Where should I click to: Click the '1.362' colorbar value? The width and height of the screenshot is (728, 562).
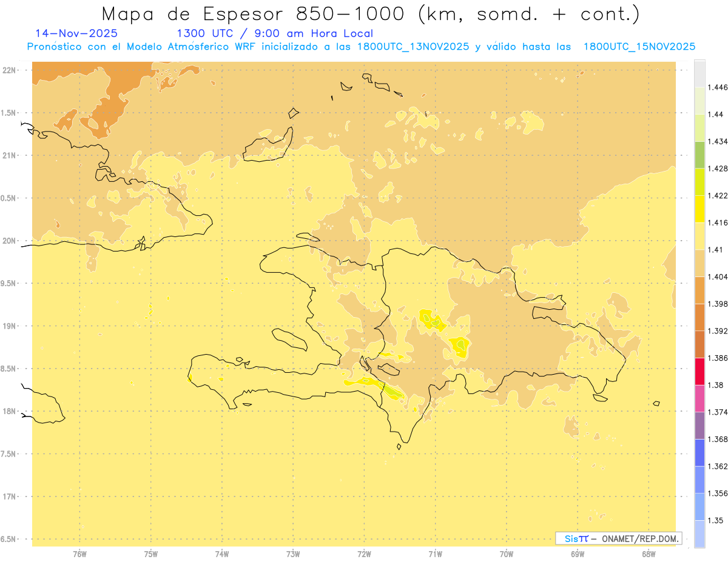[719, 466]
